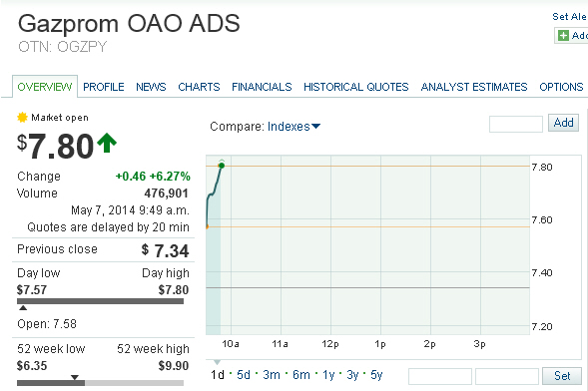Click the day range triangle marker
Screen dimensions: 588x391
pos(23,308)
